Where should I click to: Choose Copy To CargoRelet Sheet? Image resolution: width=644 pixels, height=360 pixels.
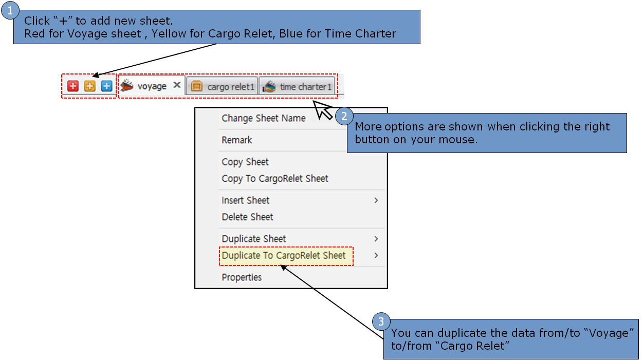275,178
